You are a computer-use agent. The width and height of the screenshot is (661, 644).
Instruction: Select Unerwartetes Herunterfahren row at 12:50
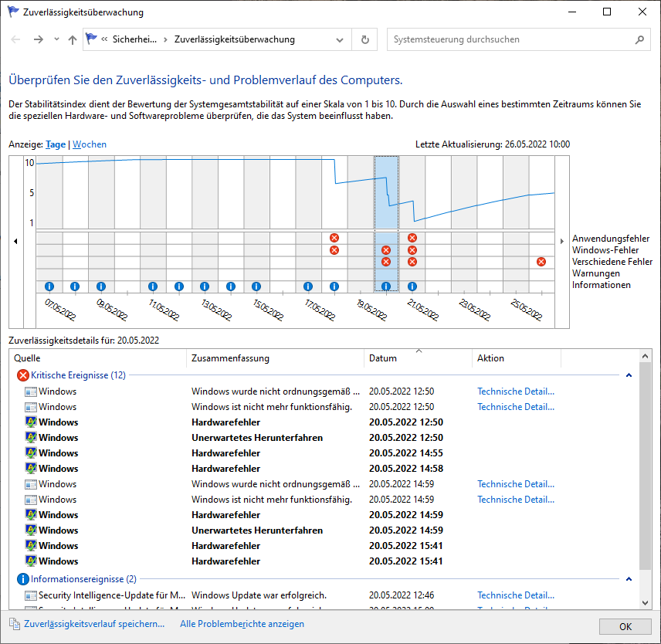(x=324, y=438)
